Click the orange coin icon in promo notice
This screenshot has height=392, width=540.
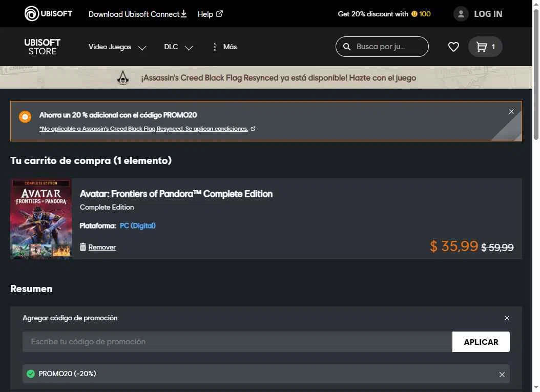[25, 117]
